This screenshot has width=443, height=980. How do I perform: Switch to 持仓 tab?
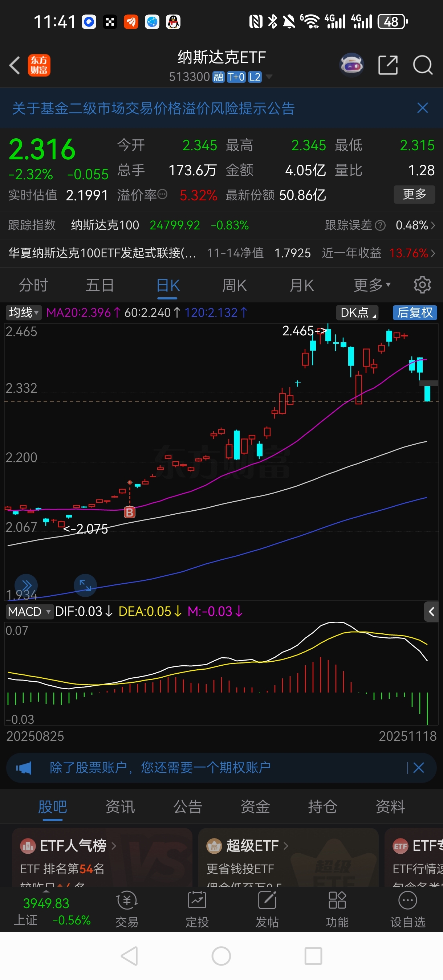click(323, 807)
